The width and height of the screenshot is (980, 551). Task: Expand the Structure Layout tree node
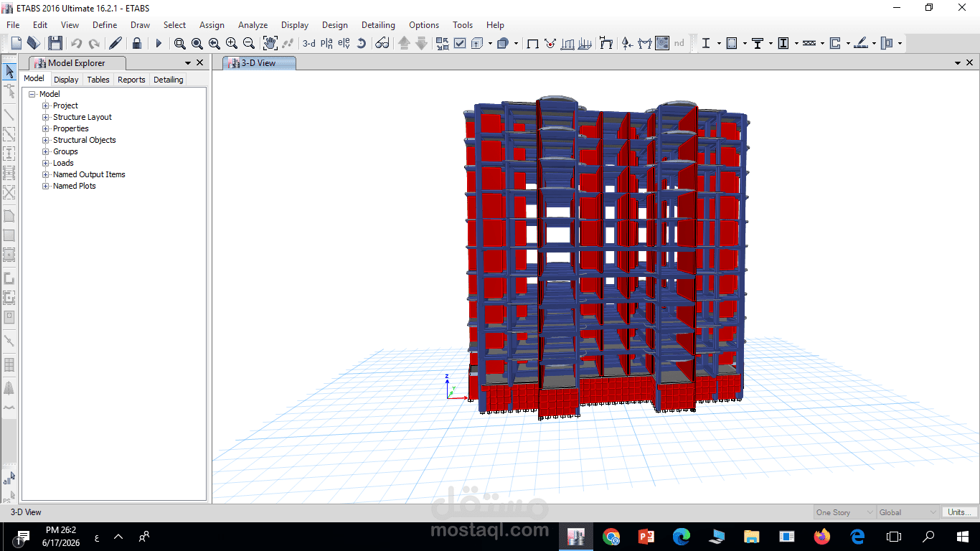[x=46, y=117]
